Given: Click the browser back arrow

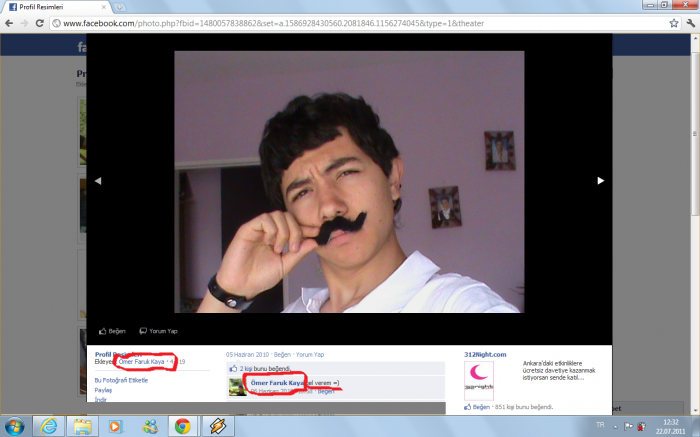Looking at the screenshot, I should click(x=12, y=23).
